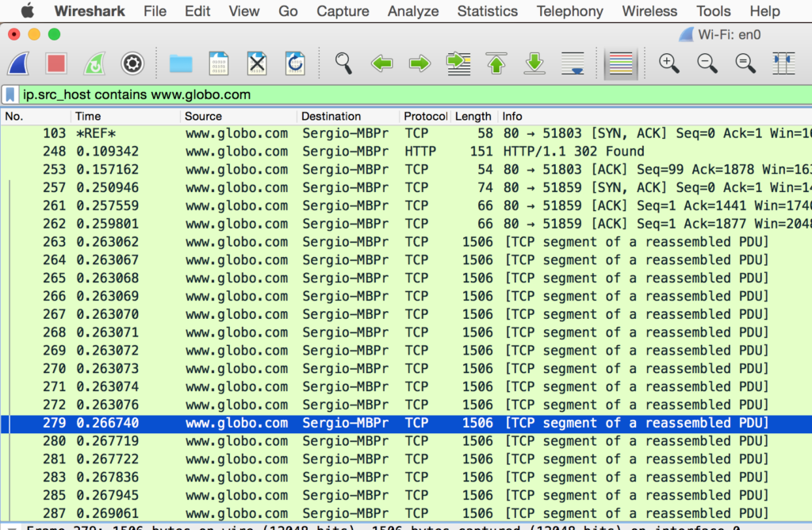The image size is (812, 530).
Task: Sort by the Protocol column header
Action: click(x=425, y=116)
